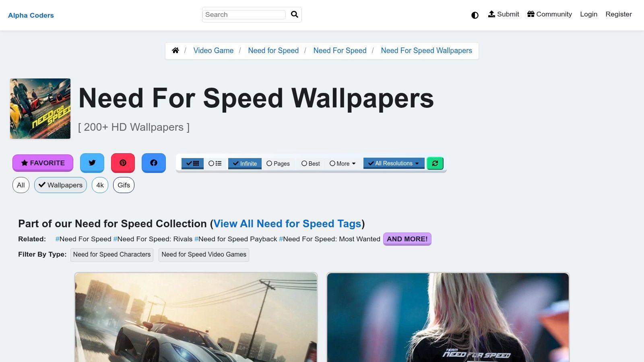The image size is (644, 362).
Task: Select the Infinite scrolling option
Action: pyautogui.click(x=245, y=163)
